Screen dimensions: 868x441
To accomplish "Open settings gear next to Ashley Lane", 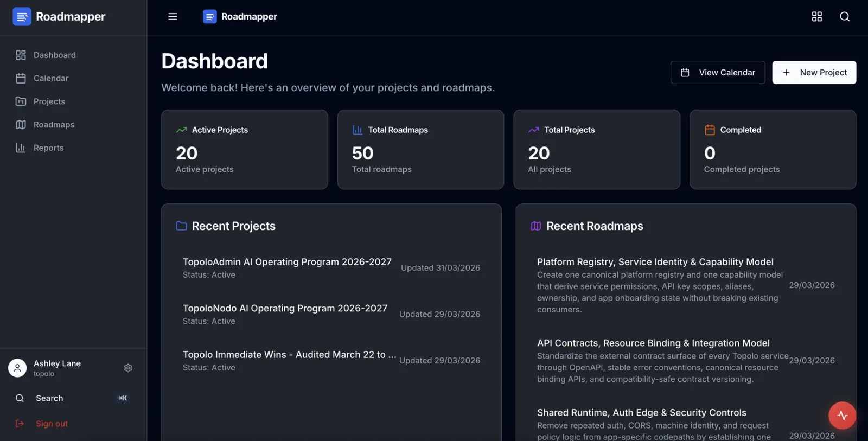I will (x=128, y=368).
